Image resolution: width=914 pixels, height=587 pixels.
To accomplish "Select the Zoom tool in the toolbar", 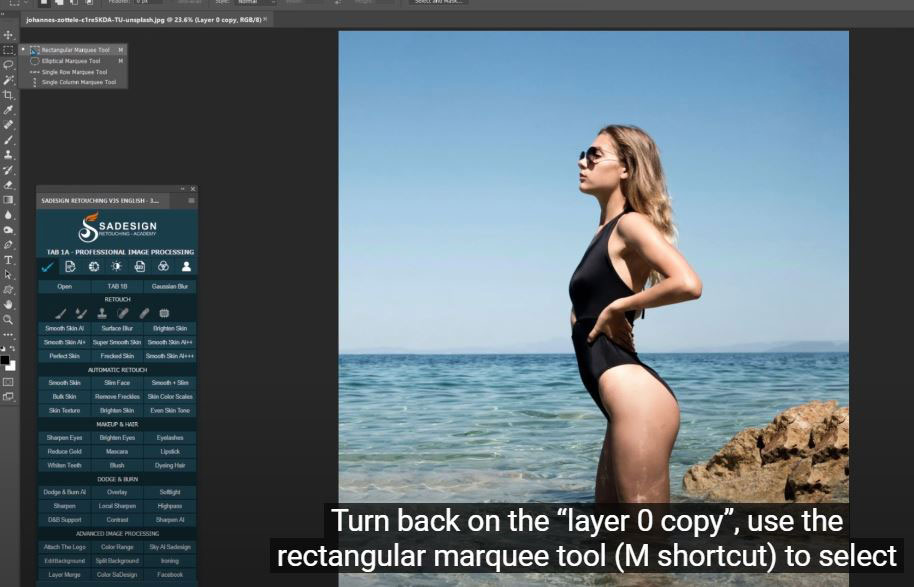I will pos(8,319).
